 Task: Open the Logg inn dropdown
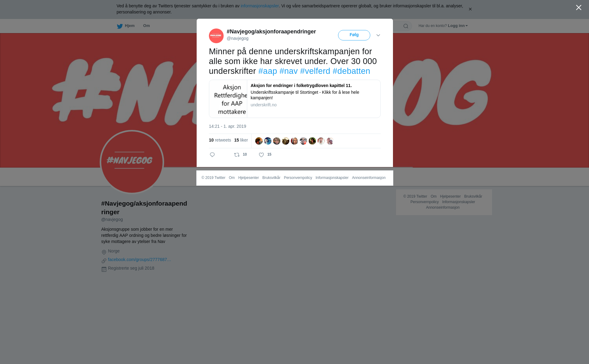coord(458,26)
